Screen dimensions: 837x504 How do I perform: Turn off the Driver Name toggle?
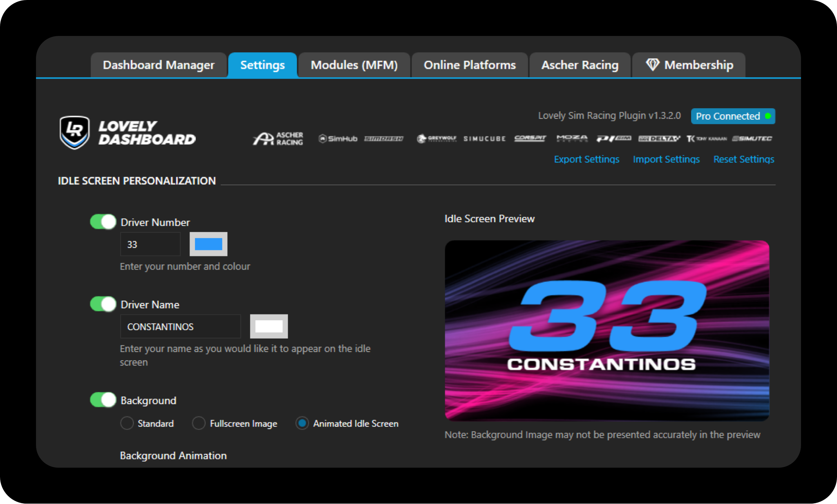(103, 304)
